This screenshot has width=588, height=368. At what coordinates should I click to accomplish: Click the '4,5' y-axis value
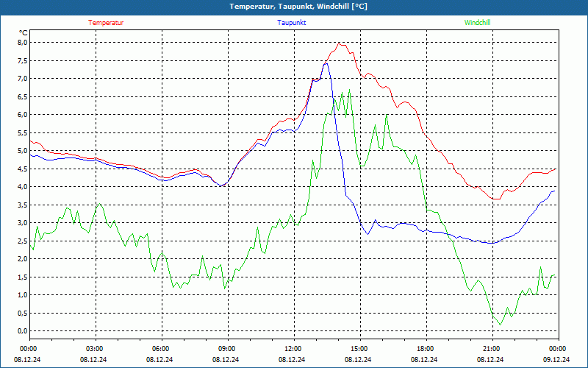[x=24, y=169]
